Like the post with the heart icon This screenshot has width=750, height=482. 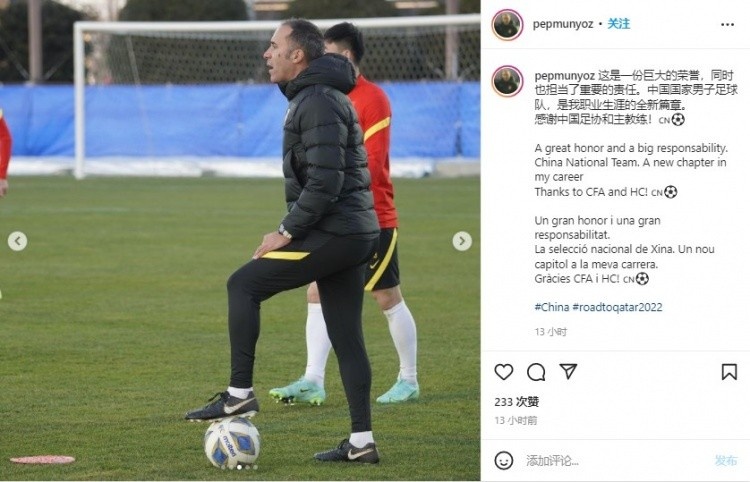(504, 372)
